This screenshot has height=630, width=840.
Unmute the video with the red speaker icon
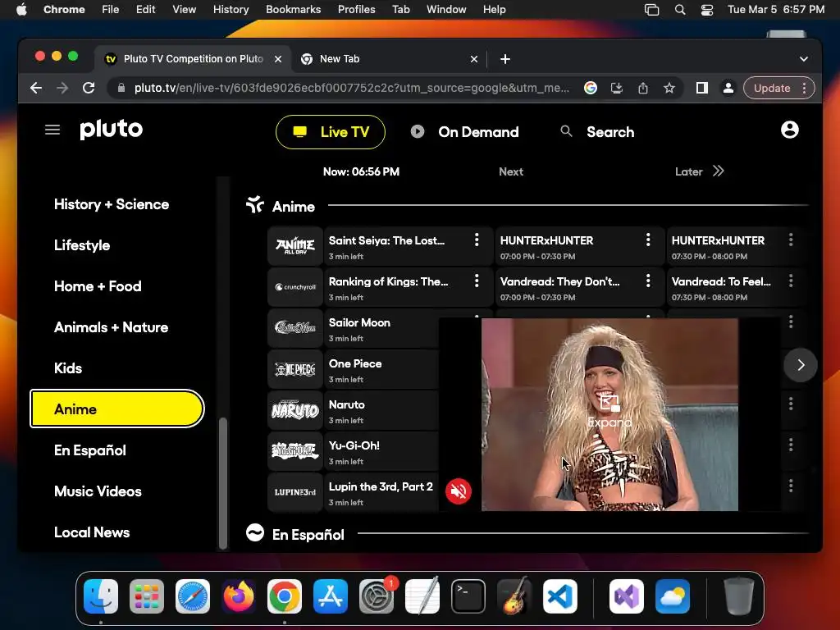[x=458, y=491]
